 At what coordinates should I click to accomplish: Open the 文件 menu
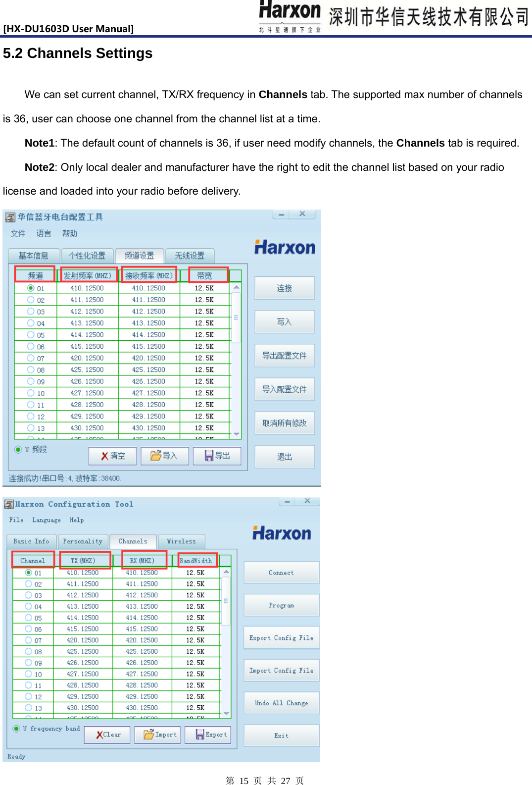[x=18, y=234]
